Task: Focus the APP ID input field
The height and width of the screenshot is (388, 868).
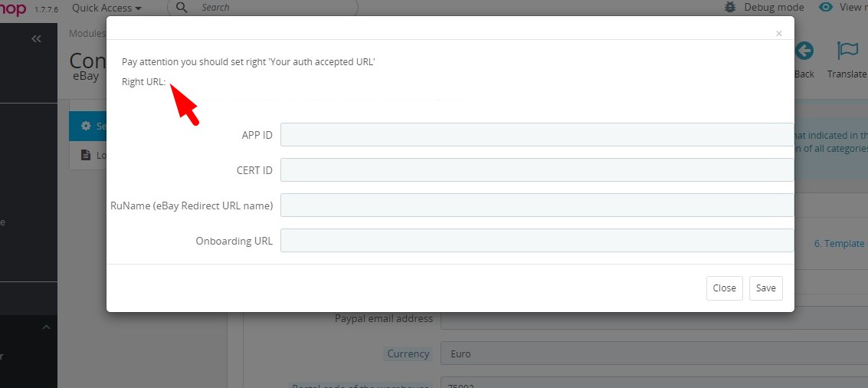Action: [536, 134]
